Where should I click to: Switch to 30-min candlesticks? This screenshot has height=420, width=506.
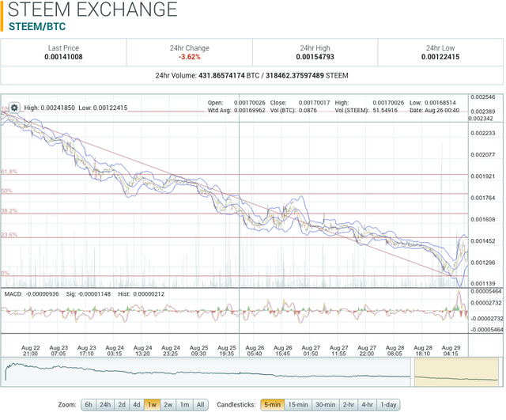coord(325,405)
